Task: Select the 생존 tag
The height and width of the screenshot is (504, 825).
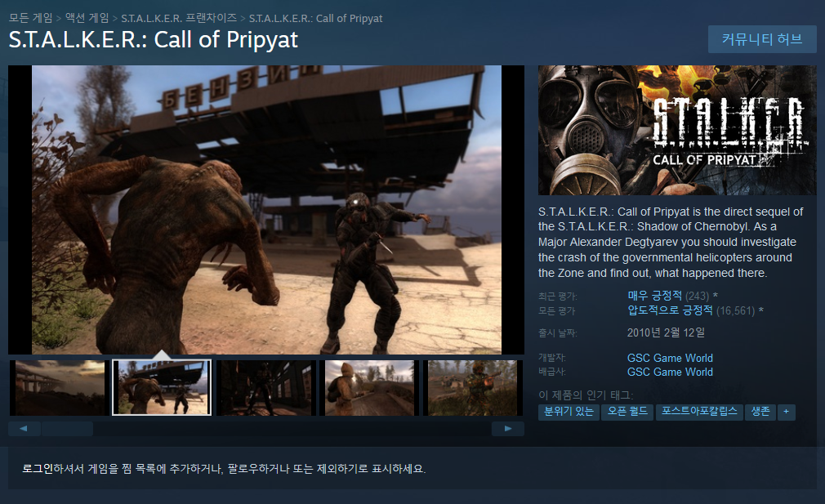Action: pos(760,412)
